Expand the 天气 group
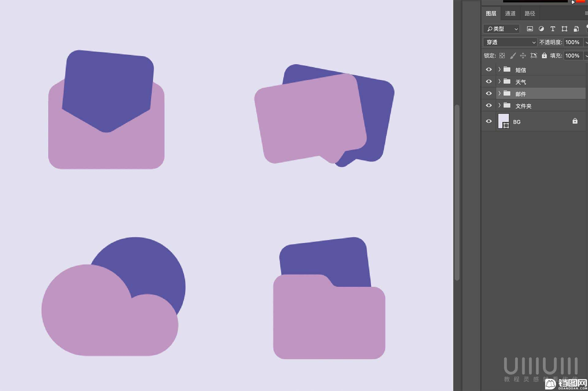The width and height of the screenshot is (588, 391). [x=499, y=81]
